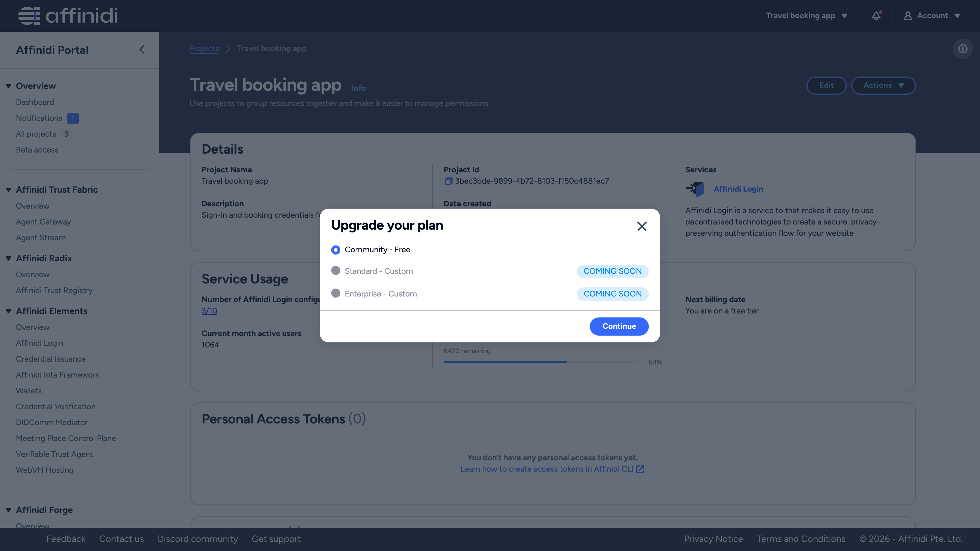Follow the Projects breadcrumb link
This screenshot has height=551, width=980.
coord(204,48)
